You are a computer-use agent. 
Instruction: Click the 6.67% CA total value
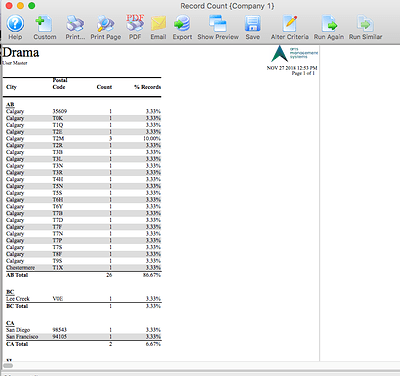tap(153, 344)
